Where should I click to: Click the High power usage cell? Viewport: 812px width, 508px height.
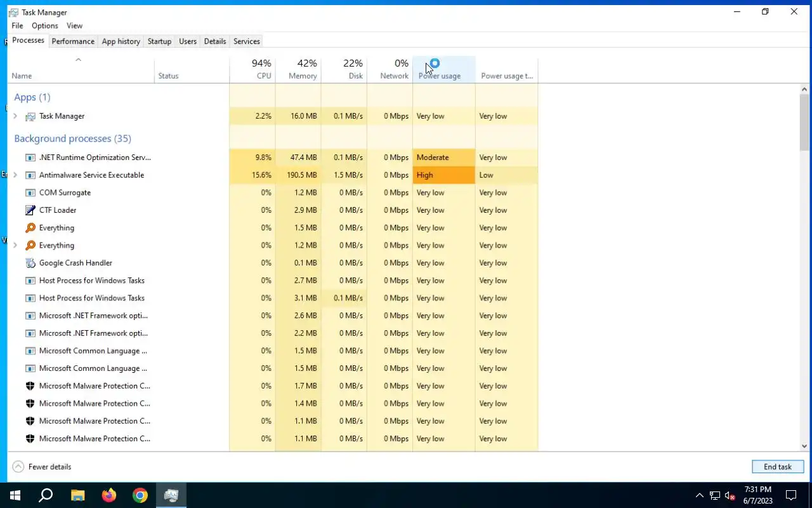click(444, 175)
